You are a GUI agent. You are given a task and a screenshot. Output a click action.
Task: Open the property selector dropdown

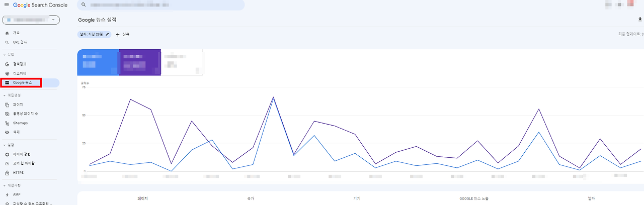[x=31, y=20]
